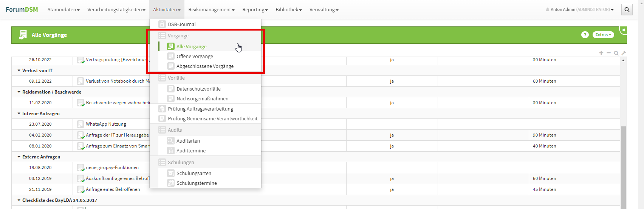Open help with the question mark icon
The width and height of the screenshot is (644, 209).
click(585, 35)
